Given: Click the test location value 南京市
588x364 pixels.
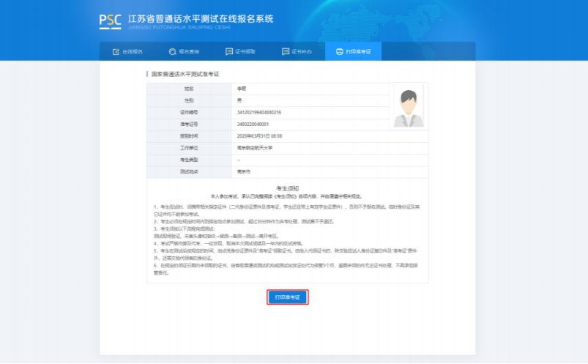Looking at the screenshot, I should pos(243,171).
